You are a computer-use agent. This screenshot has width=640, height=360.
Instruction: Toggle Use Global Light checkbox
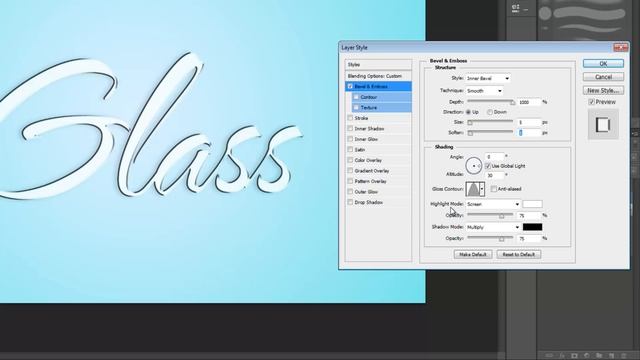(488, 166)
